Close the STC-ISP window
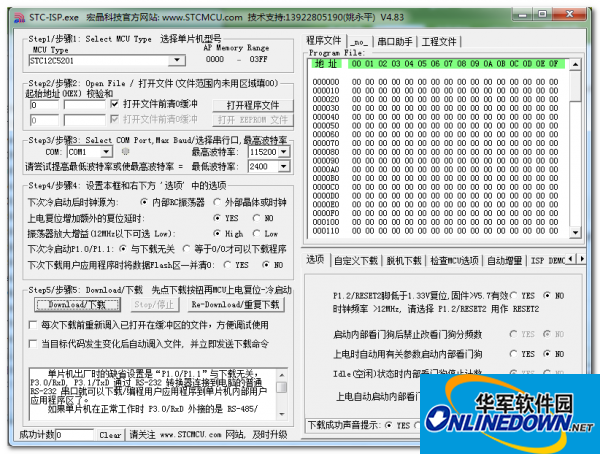This screenshot has width=600, height=454. tap(569, 15)
